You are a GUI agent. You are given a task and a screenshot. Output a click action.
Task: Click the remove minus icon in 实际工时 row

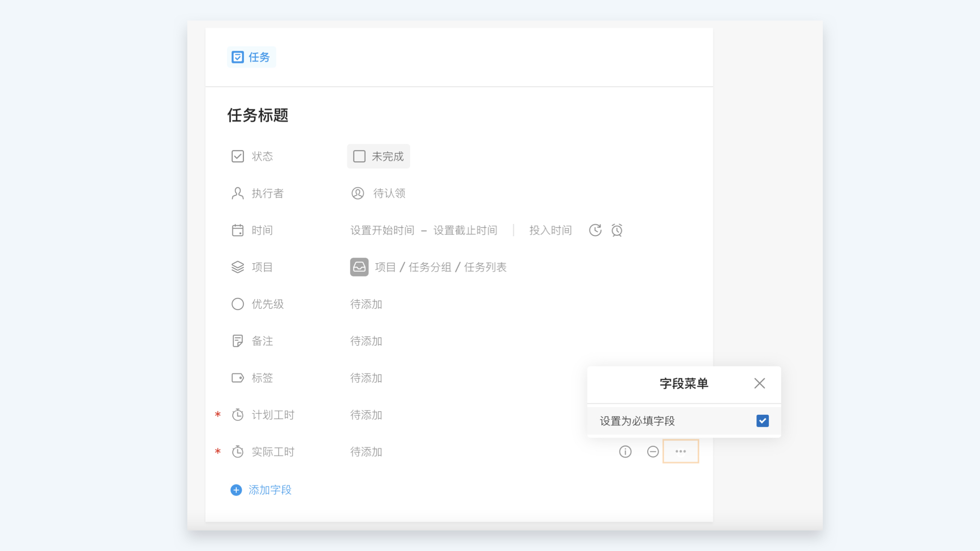653,452
